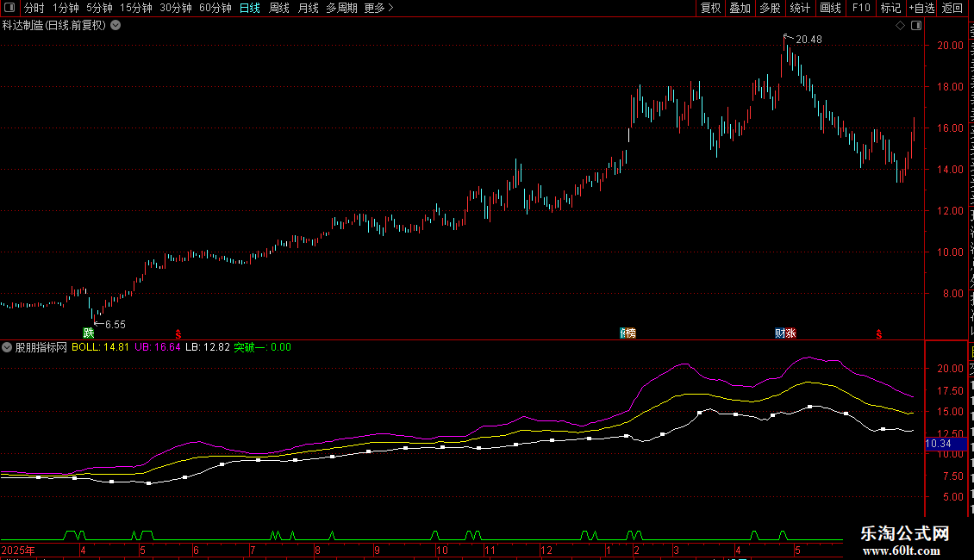This screenshot has height=560, width=974.
Task: Open the 多股 multi-stock view
Action: 770,8
